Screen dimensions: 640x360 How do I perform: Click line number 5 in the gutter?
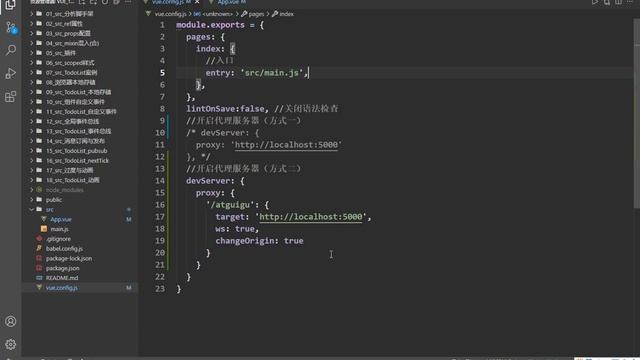[162, 73]
